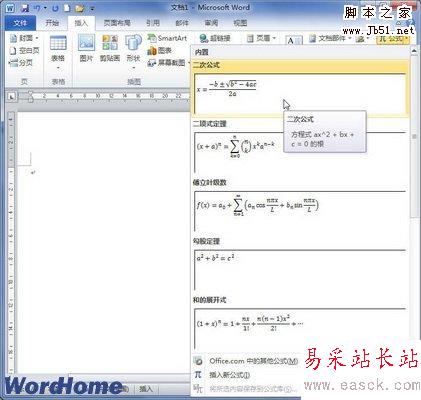Click the 图表 (Chart) icon

tap(159, 51)
